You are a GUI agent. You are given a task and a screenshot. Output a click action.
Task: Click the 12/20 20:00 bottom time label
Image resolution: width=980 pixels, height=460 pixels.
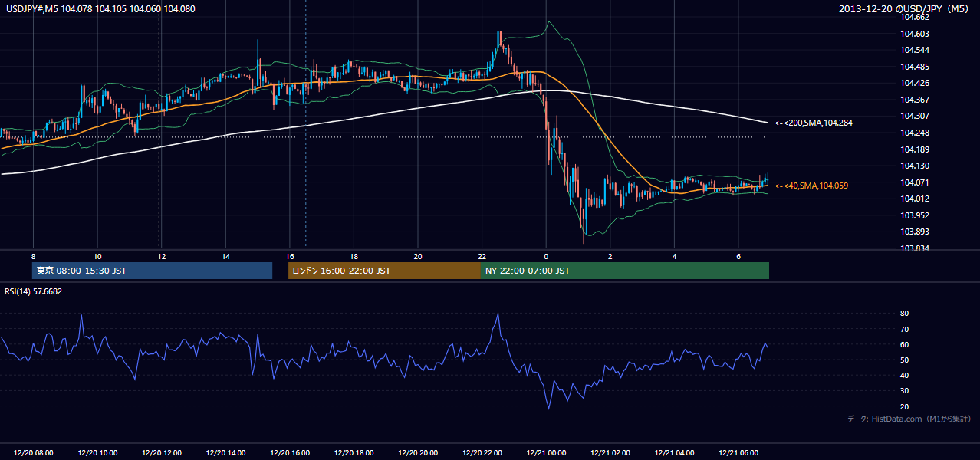tap(417, 453)
